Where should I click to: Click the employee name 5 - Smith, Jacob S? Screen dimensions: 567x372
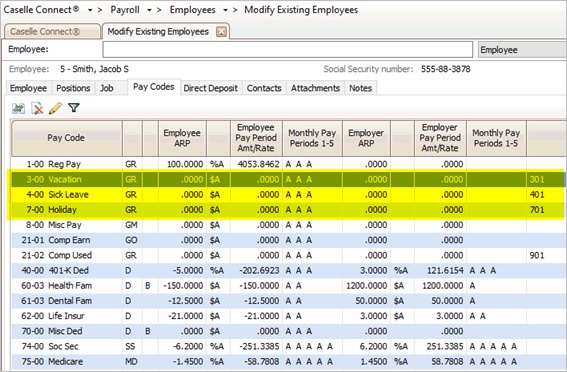click(x=94, y=69)
